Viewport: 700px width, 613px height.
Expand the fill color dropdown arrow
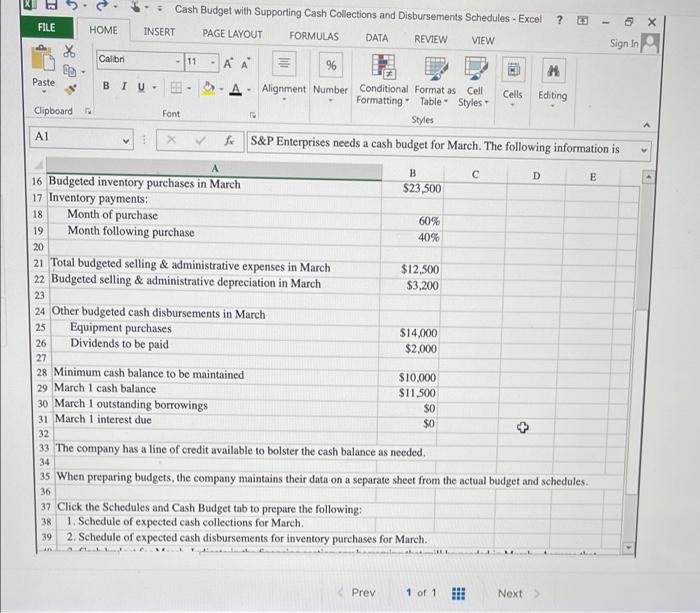(x=221, y=89)
